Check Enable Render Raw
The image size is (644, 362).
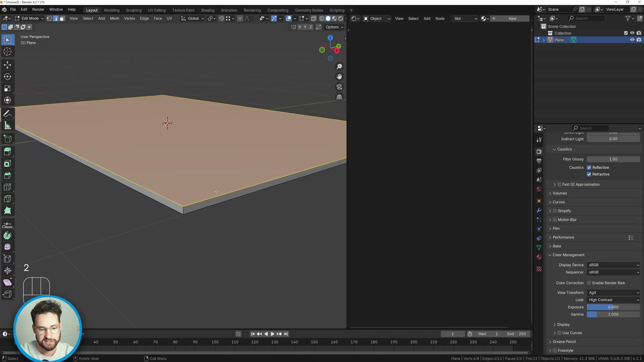point(589,283)
